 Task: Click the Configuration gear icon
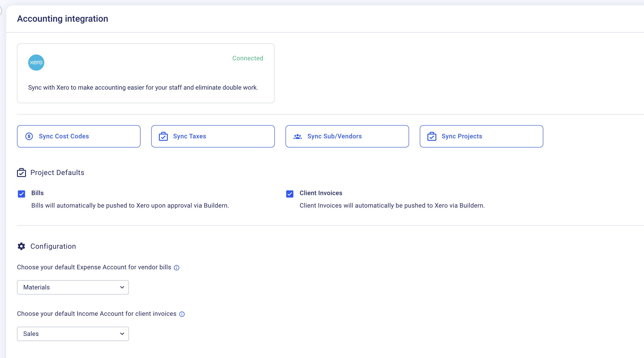click(21, 246)
